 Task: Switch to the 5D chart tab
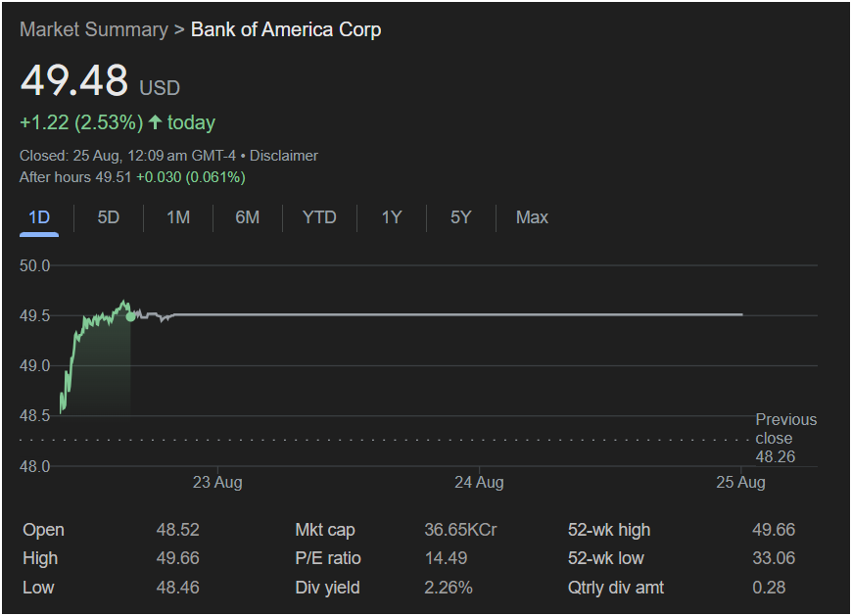coord(108,217)
